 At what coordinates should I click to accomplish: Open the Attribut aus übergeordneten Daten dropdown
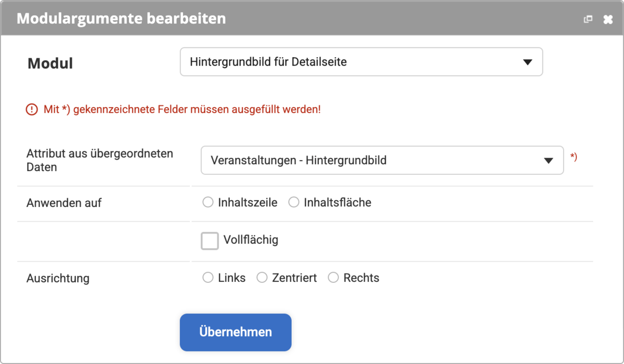tap(382, 160)
